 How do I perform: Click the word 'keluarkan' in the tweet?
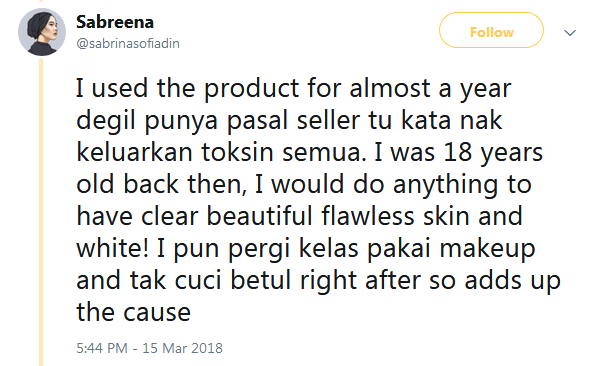(134, 152)
